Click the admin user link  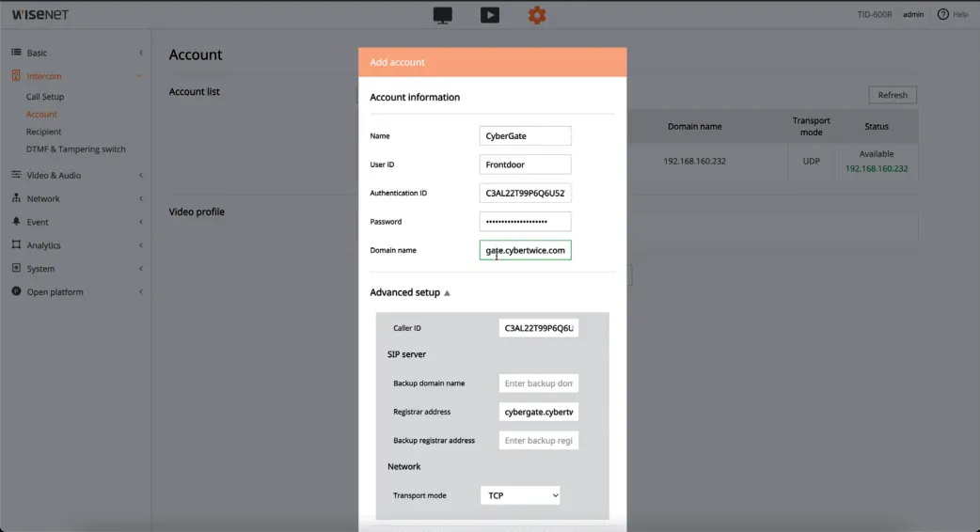coord(913,14)
